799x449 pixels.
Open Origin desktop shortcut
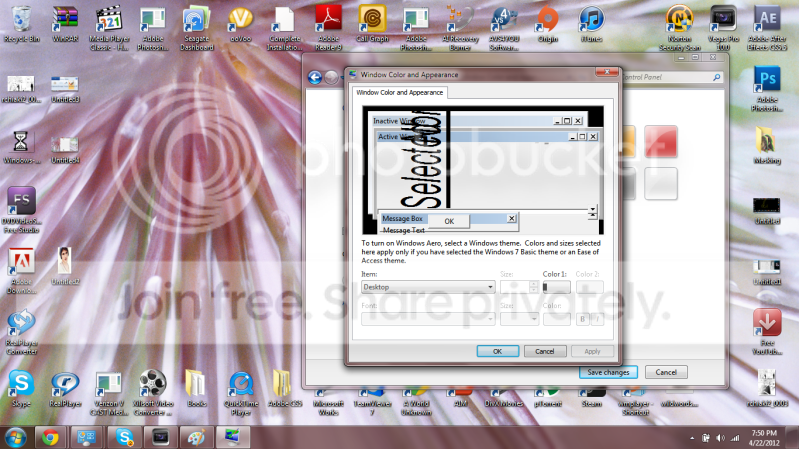tap(548, 24)
